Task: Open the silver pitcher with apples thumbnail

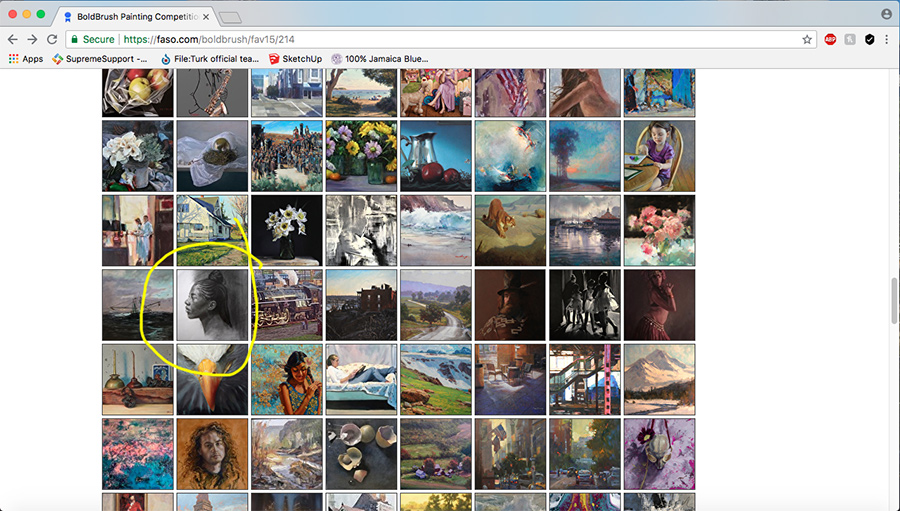Action: click(436, 156)
